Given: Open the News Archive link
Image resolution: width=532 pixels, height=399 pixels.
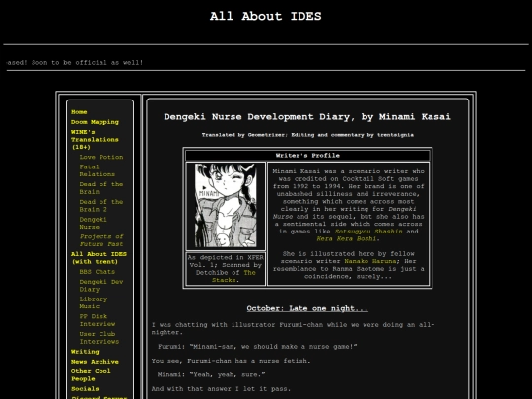Looking at the screenshot, I should click(x=95, y=362).
